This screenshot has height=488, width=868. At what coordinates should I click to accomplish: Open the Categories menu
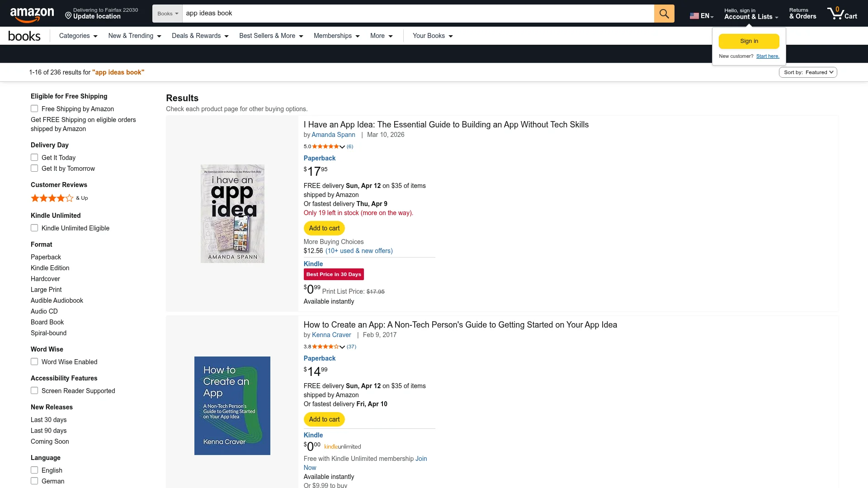(x=78, y=36)
